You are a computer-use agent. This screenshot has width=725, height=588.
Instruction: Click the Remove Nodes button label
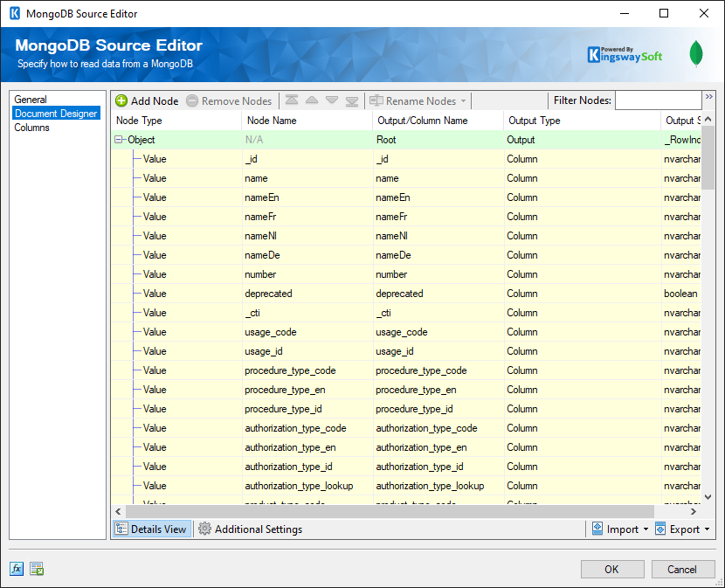237,100
